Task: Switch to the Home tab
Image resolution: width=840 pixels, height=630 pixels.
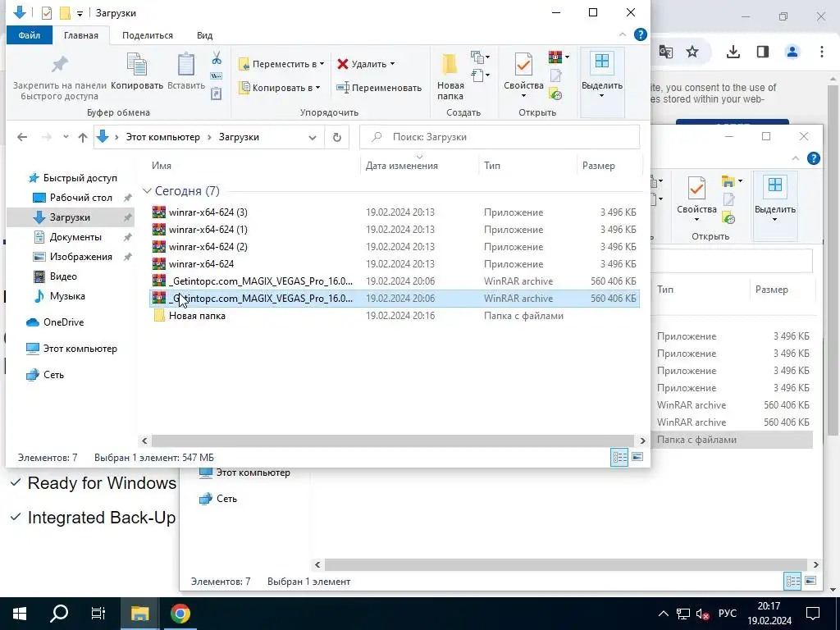Action: [81, 35]
